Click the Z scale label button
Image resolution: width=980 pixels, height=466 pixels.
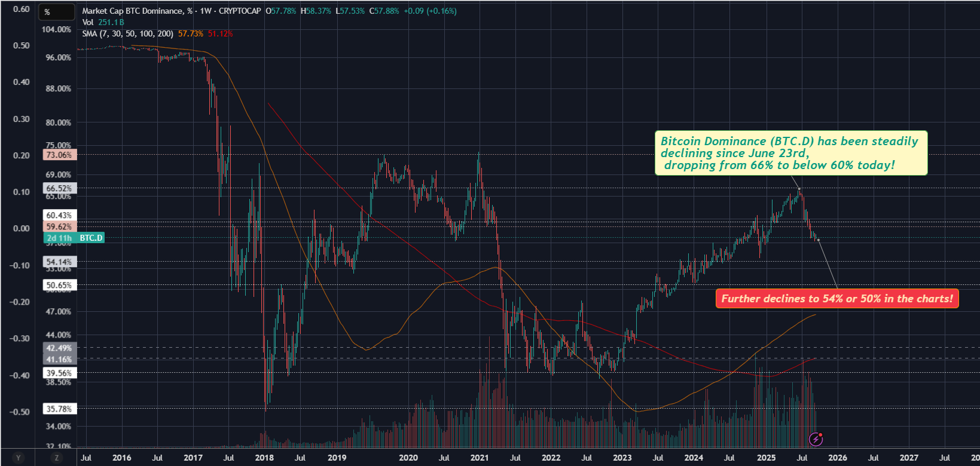pos(57,458)
